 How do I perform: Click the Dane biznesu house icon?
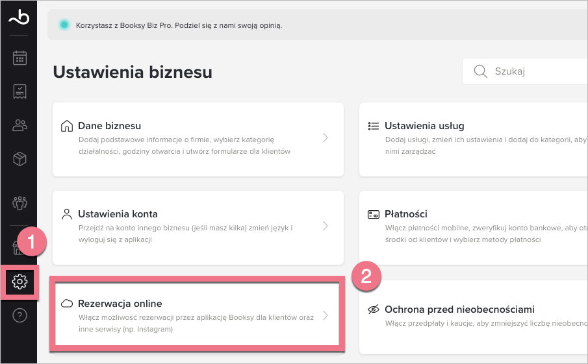66,126
